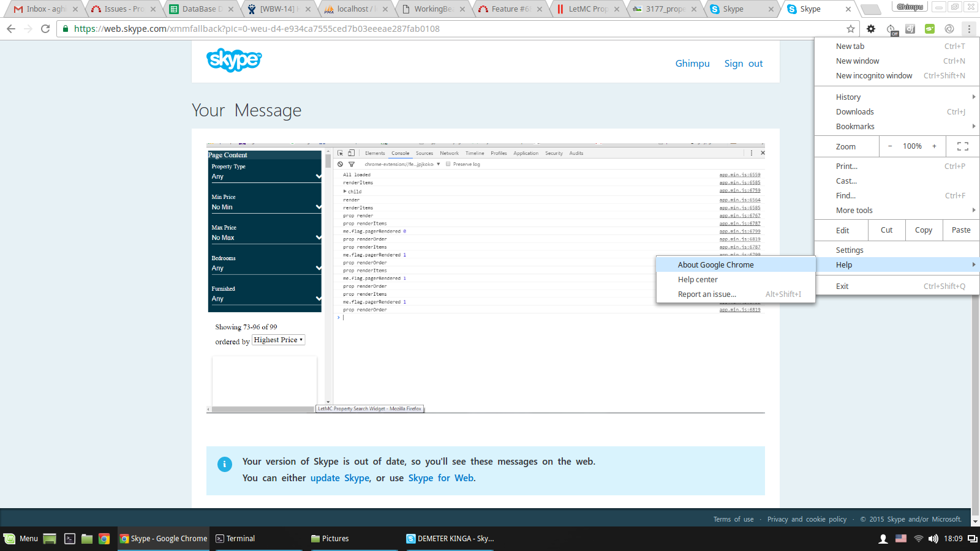Expand the Bookmarks submenu
Screen dimensions: 980x551
point(897,126)
